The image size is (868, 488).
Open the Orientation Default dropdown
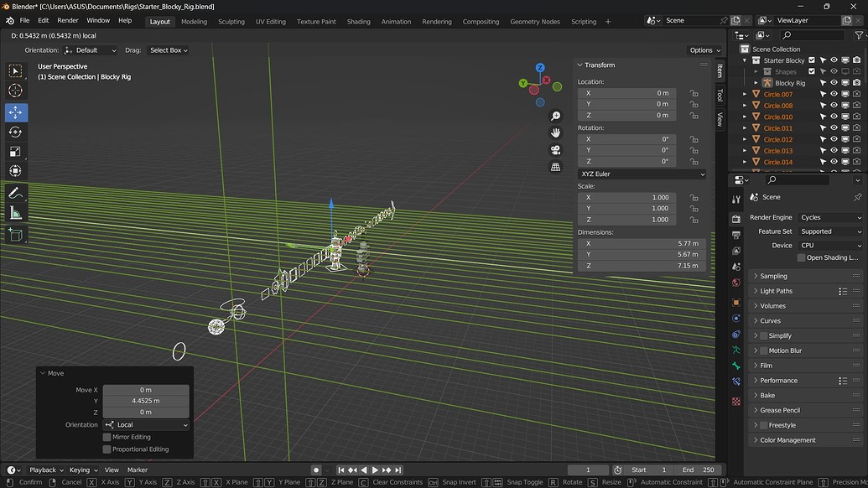coord(91,50)
